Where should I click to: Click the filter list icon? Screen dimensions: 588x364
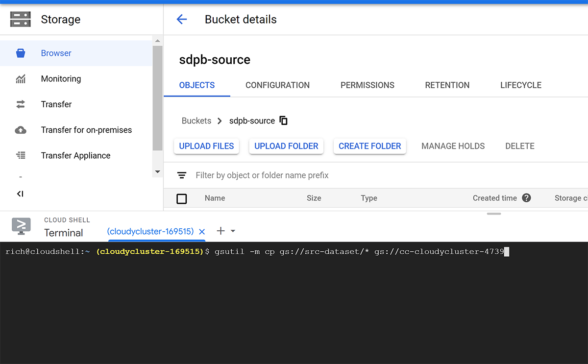[x=182, y=175]
